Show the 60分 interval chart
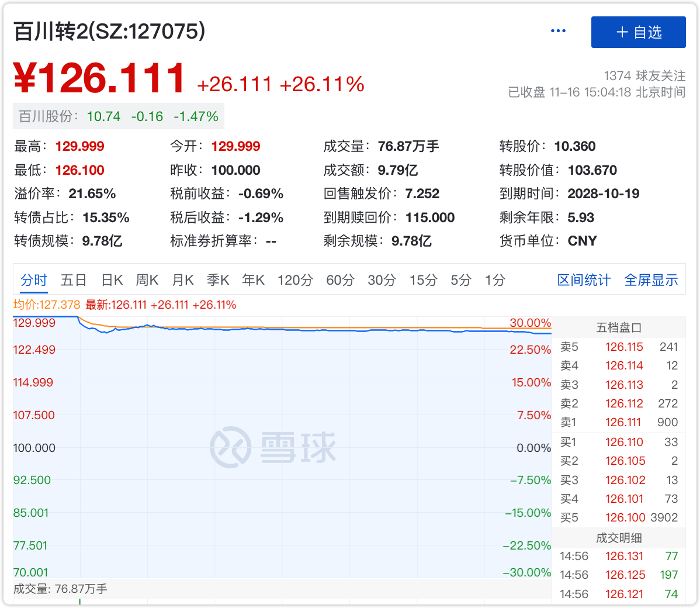 click(x=340, y=280)
